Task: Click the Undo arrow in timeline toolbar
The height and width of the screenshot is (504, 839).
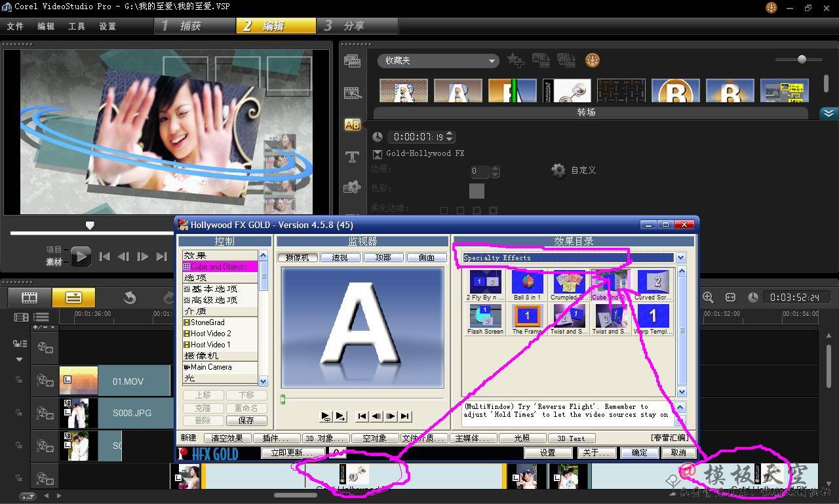Action: click(x=130, y=298)
